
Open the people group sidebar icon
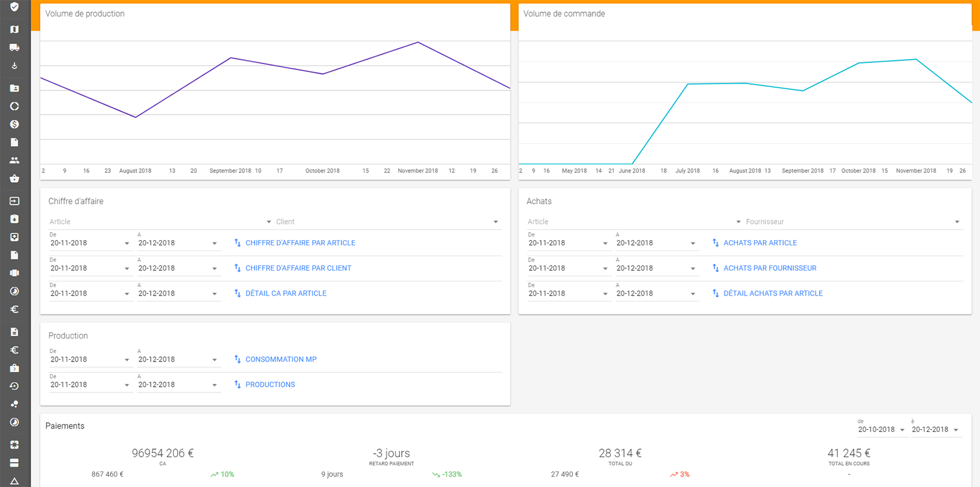pos(14,160)
